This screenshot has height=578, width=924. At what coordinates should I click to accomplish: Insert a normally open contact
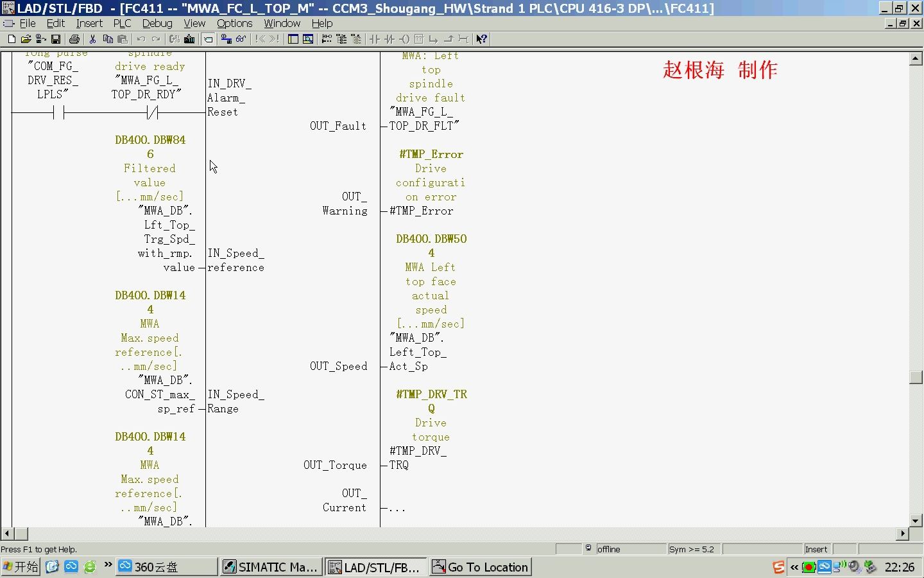pyautogui.click(x=375, y=39)
